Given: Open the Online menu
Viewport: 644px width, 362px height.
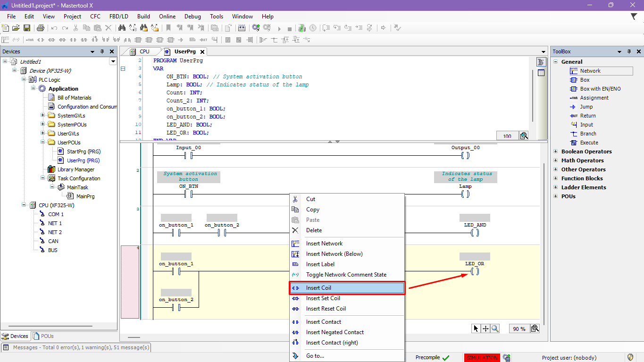Looking at the screenshot, I should point(167,17).
